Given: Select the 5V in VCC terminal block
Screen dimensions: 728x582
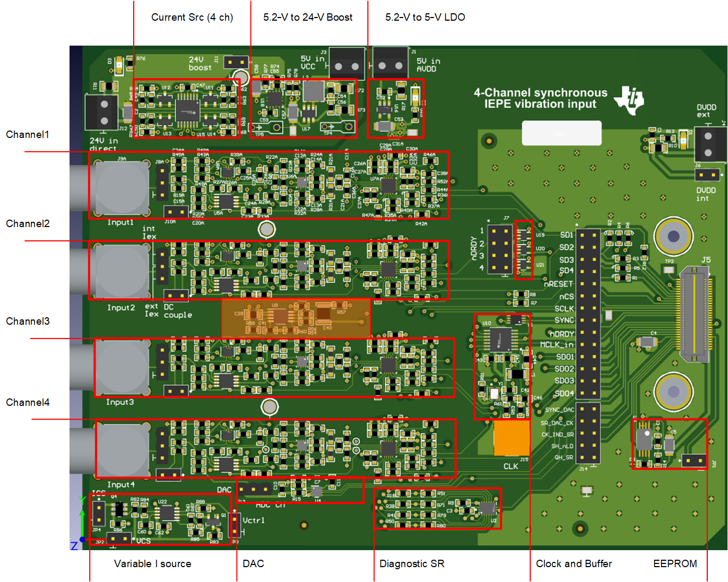Looking at the screenshot, I should click(x=347, y=65).
